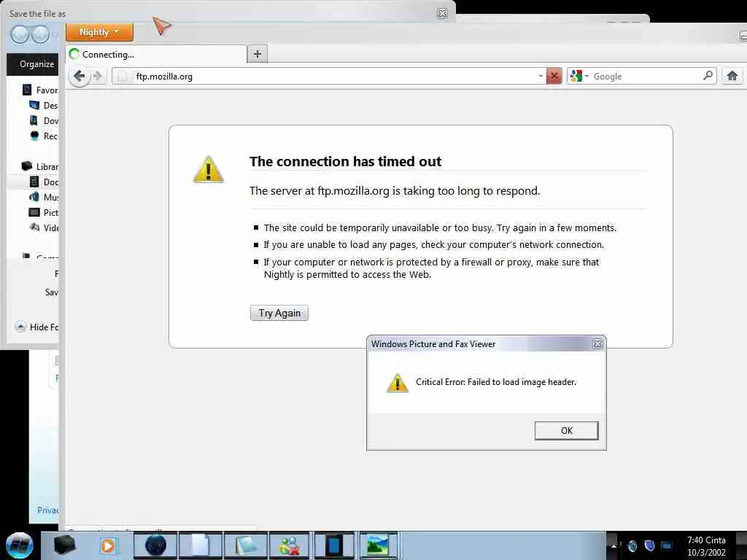
Task: Open the Nightly menu dropdown
Action: 99,32
